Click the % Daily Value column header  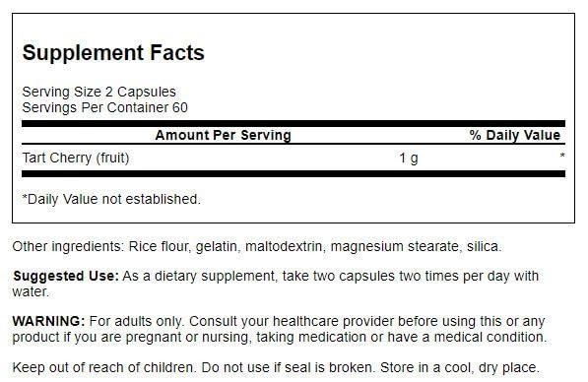pos(514,135)
